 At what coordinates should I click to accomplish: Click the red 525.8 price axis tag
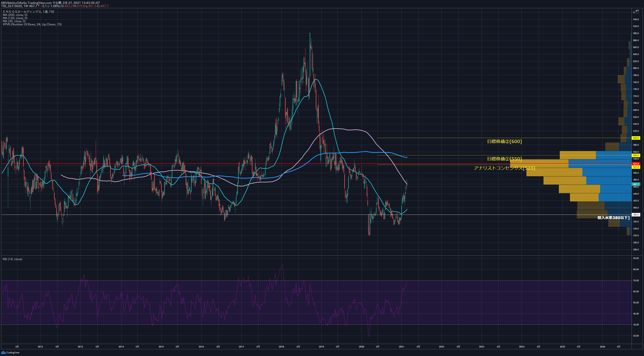click(636, 164)
